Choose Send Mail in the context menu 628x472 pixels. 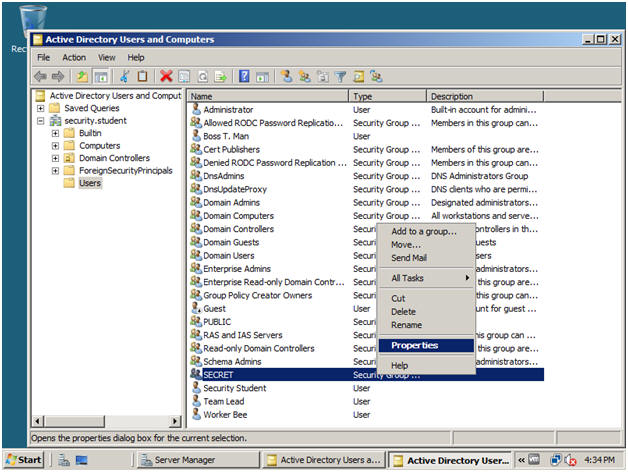[x=426, y=258]
